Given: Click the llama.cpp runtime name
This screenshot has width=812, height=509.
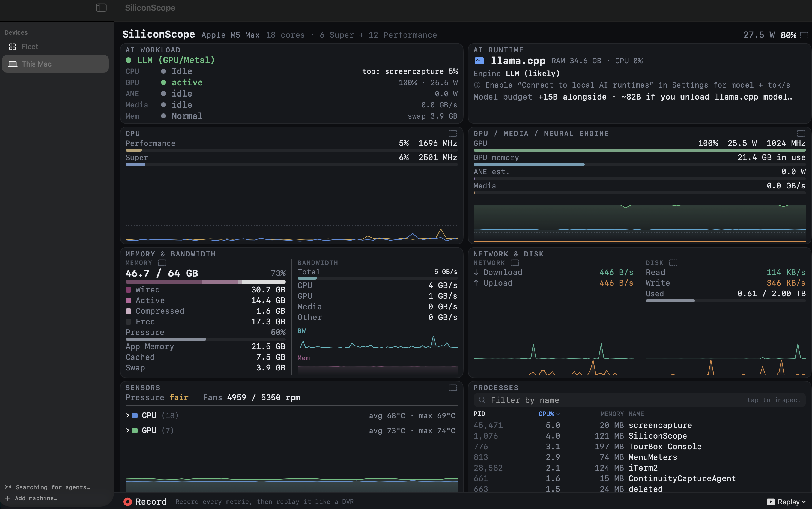Looking at the screenshot, I should tap(518, 61).
